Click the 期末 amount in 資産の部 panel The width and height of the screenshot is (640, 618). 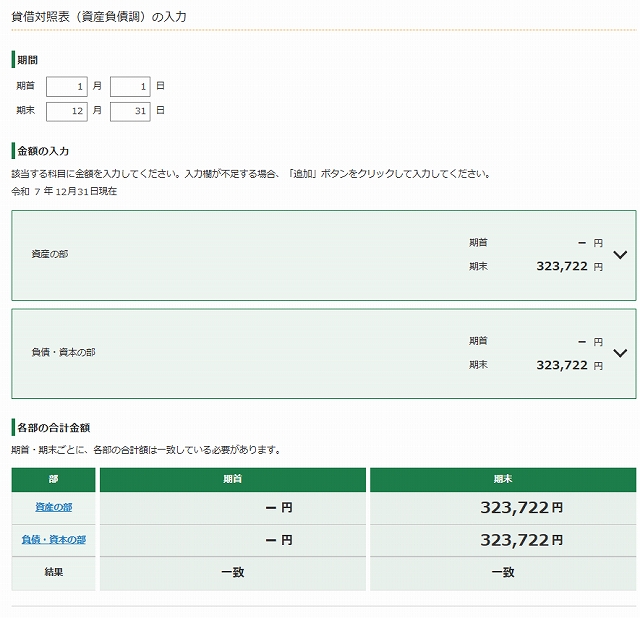point(562,267)
